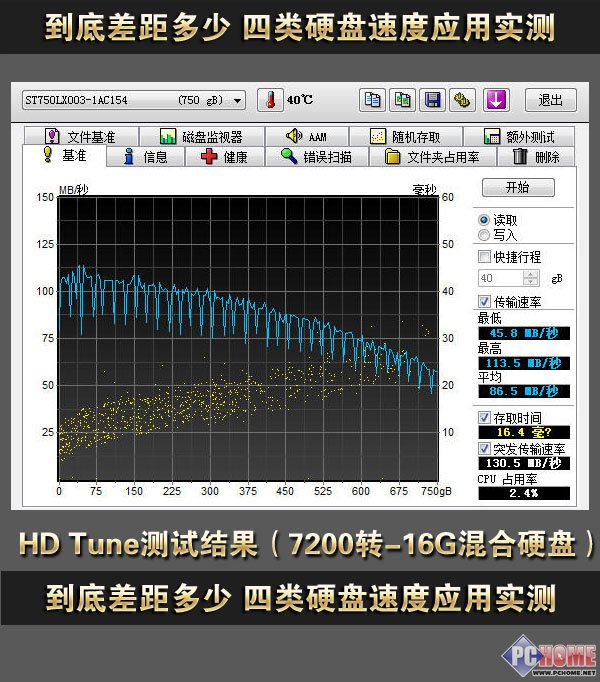Switch to the 删除 erase tab
Viewport: 600px width, 682px height.
coord(536,157)
